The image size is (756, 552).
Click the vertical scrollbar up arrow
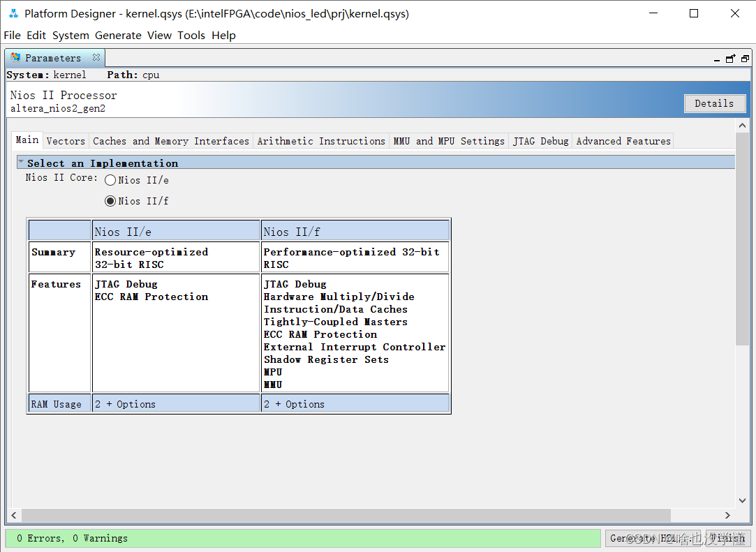[743, 126]
